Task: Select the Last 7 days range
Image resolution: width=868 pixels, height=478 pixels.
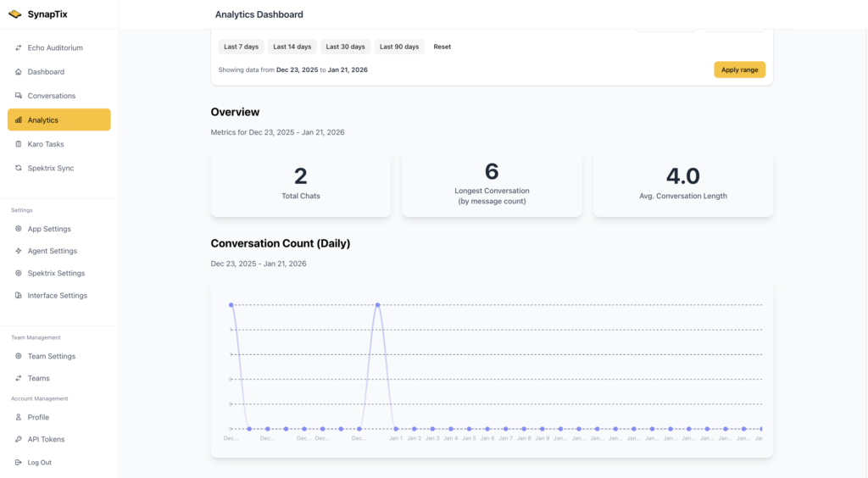Action: pyautogui.click(x=241, y=47)
